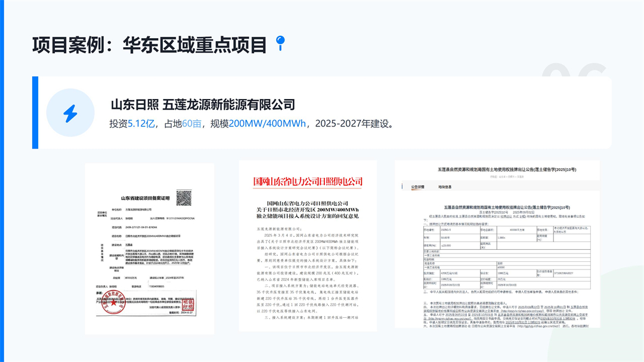Click the lightning bolt icon in circle
Screen dimensions: 644x362
70,113
